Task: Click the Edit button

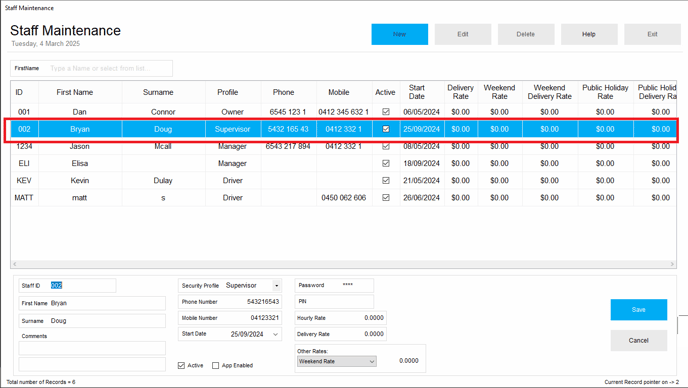Action: tap(462, 34)
